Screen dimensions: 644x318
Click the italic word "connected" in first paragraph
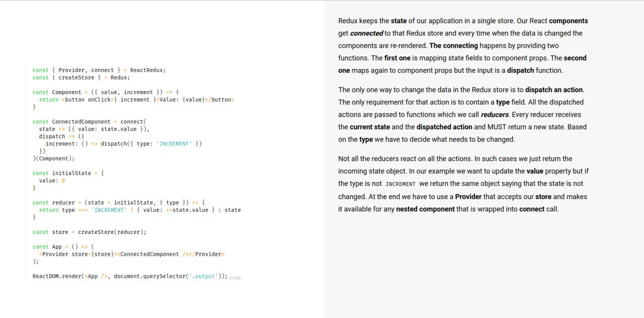click(366, 33)
